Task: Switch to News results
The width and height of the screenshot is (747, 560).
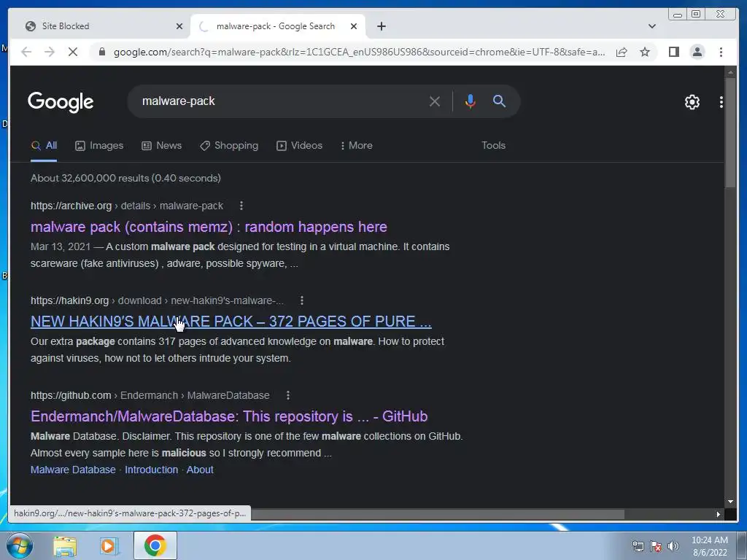Action: click(161, 146)
